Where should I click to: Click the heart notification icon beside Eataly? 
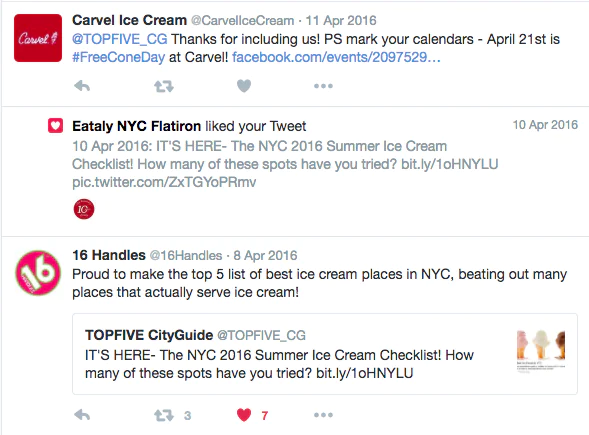click(55, 125)
